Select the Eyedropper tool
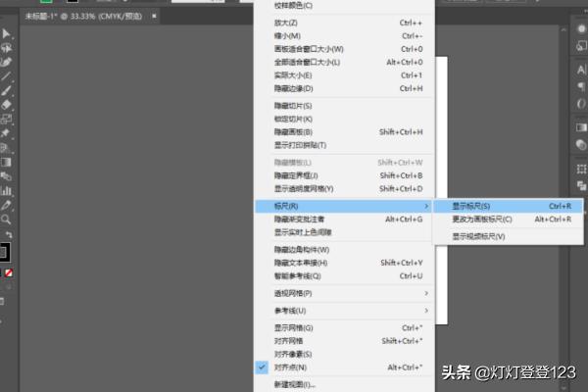 (x=7, y=206)
